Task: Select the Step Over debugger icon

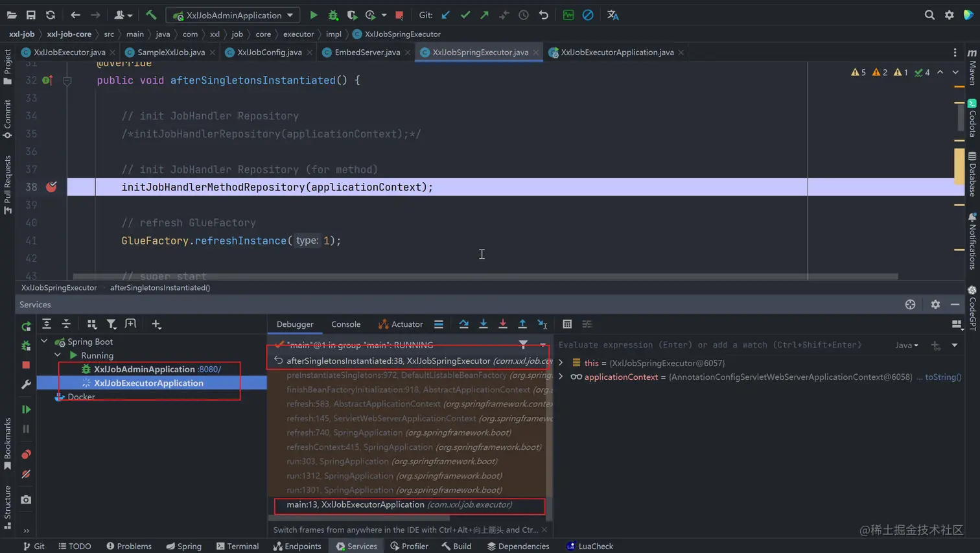Action: [x=464, y=324]
